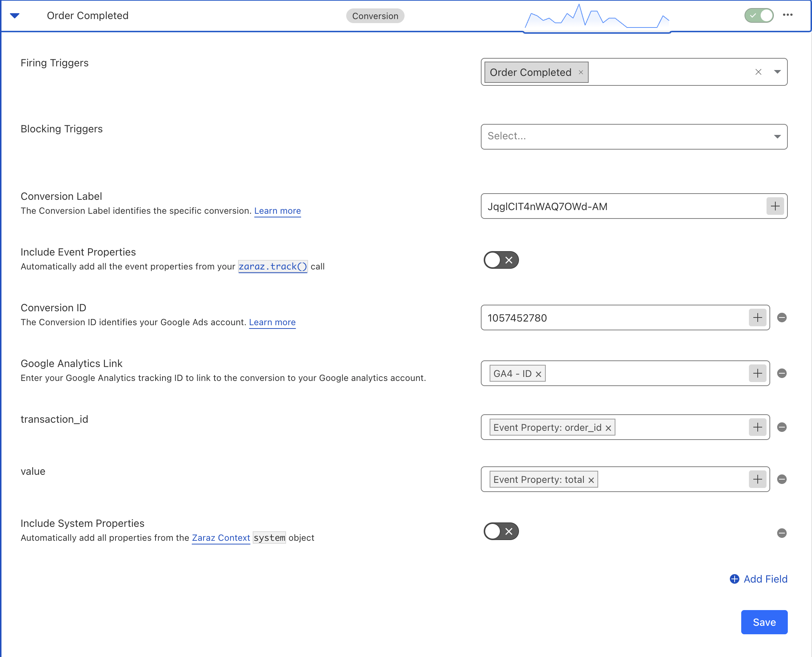Click plus icon in Conversion ID field
This screenshot has width=812, height=657.
point(757,318)
